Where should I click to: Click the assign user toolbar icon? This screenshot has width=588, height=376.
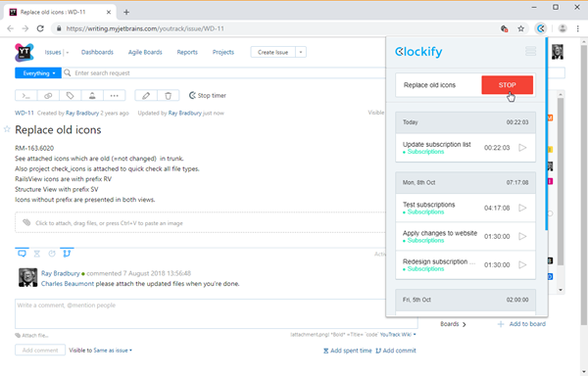point(92,96)
